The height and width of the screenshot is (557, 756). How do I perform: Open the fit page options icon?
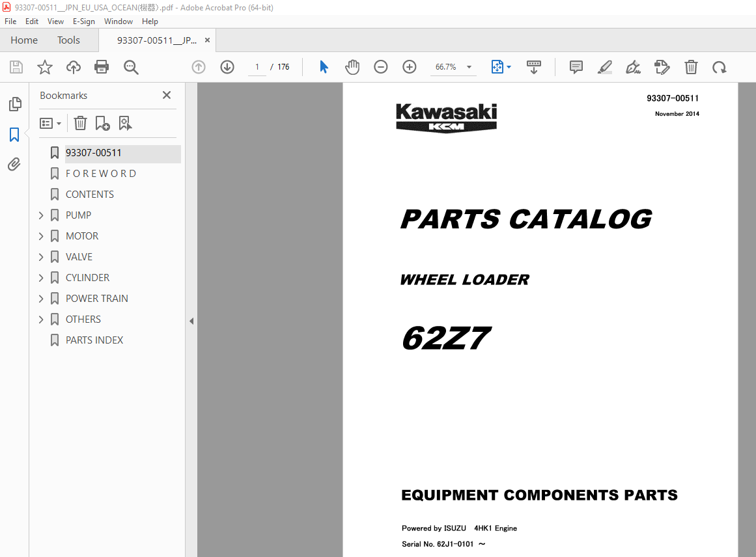(501, 67)
